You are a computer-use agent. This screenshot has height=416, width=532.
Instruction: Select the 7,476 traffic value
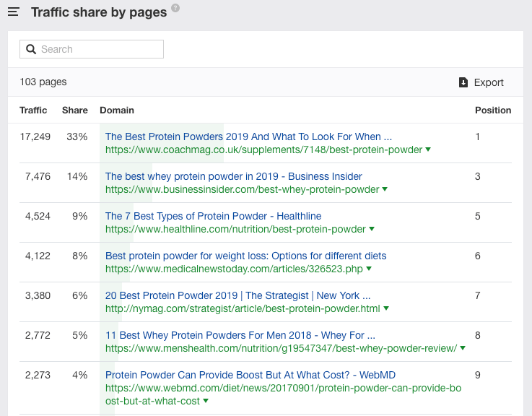coord(38,176)
